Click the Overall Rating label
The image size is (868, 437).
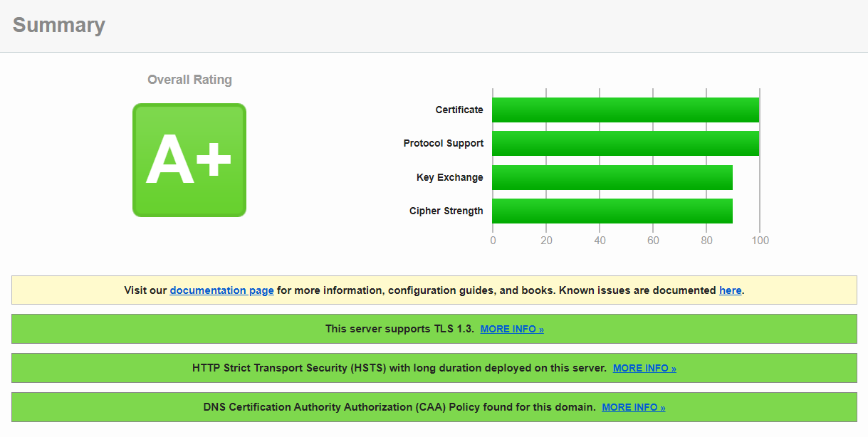click(189, 80)
